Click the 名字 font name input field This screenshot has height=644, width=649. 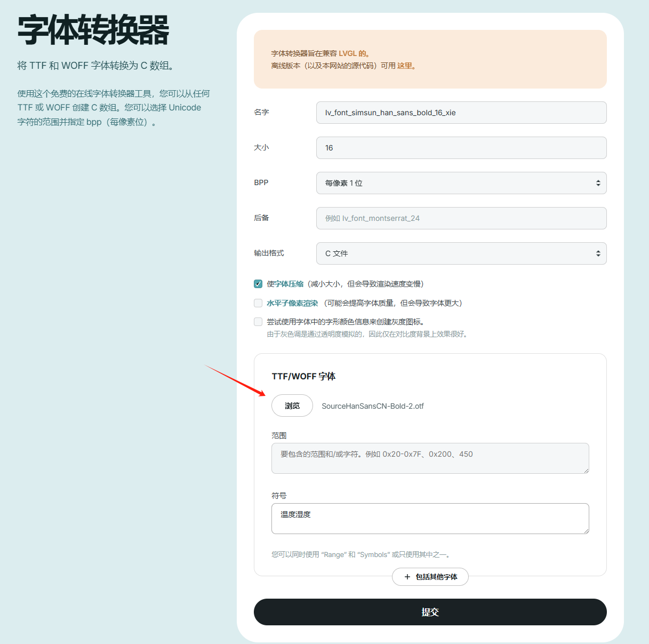point(461,113)
